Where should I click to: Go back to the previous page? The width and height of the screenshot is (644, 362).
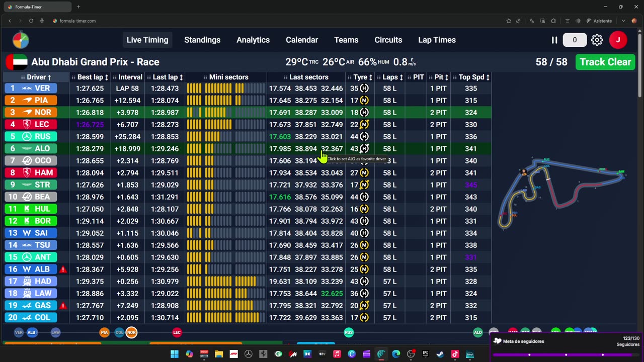(x=10, y=21)
